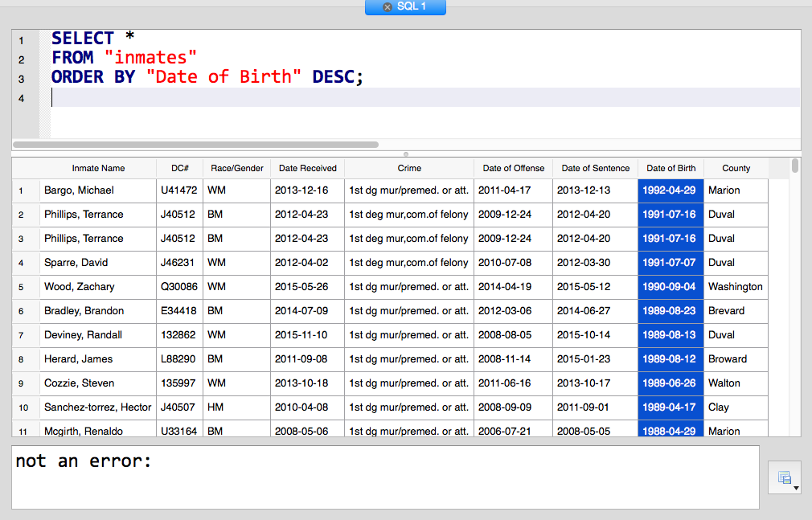This screenshot has width=812, height=520.
Task: Click date received cell '2013-10-18'
Action: [x=308, y=383]
